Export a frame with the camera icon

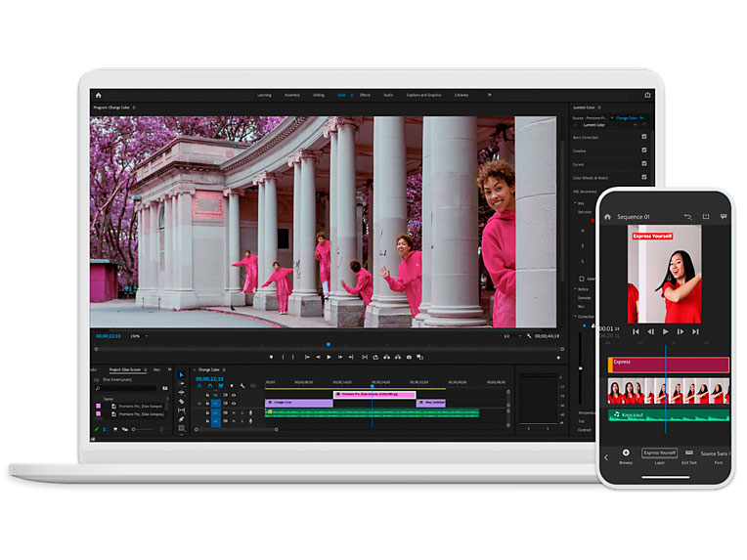tap(409, 357)
